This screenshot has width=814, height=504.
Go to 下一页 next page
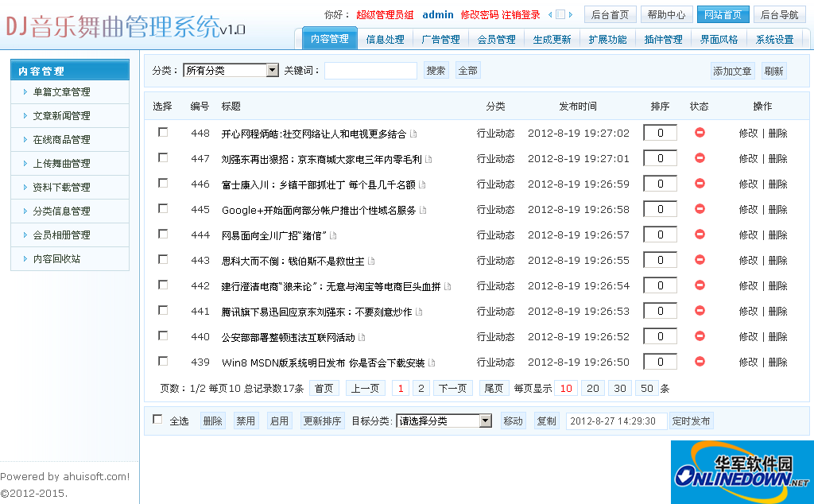pyautogui.click(x=452, y=388)
